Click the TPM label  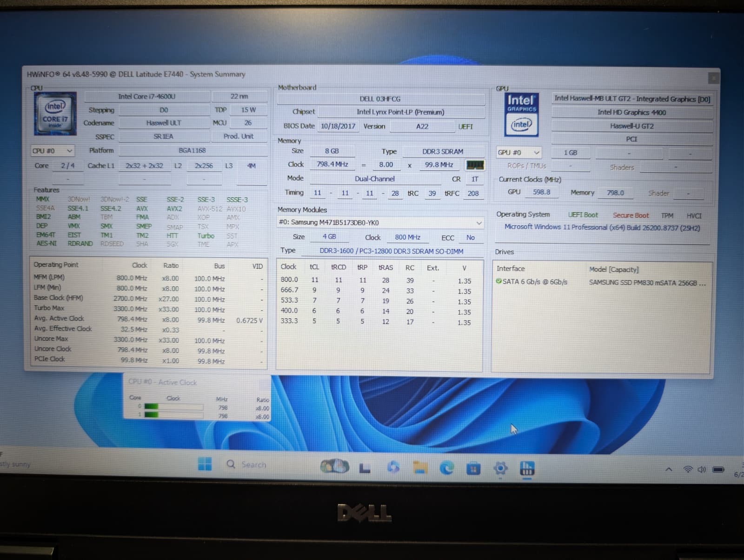point(667,215)
